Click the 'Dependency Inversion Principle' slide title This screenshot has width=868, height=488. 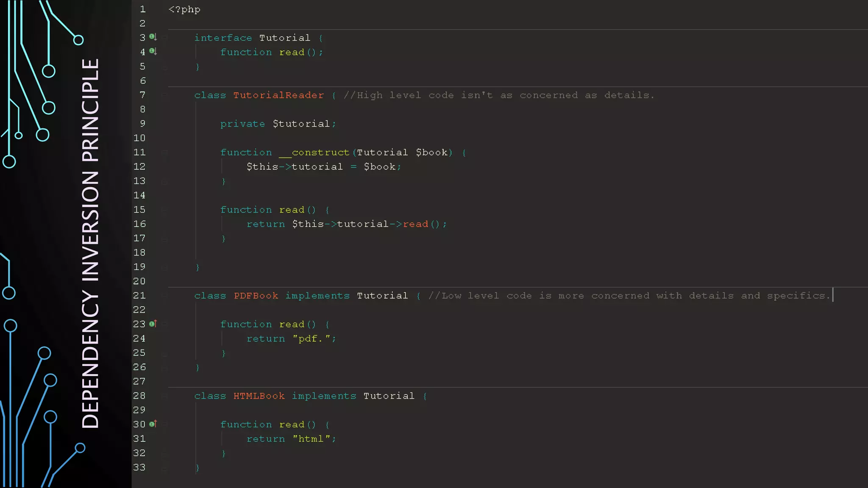tap(90, 244)
